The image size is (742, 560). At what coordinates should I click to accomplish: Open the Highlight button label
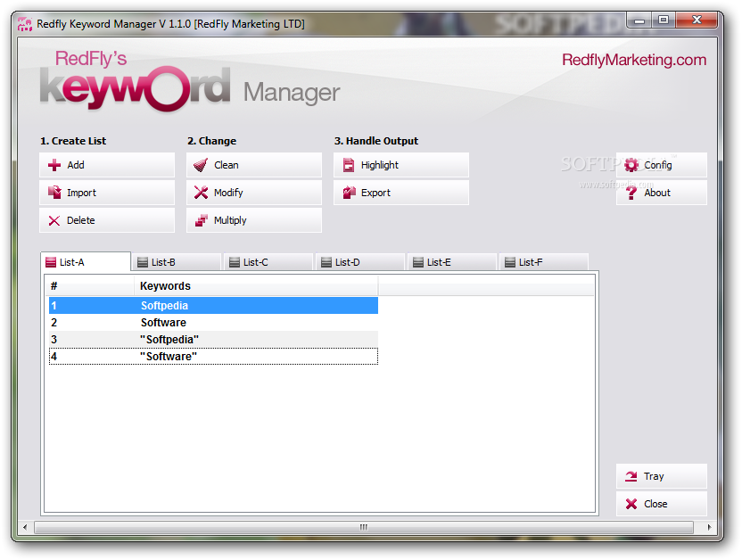[x=380, y=165]
